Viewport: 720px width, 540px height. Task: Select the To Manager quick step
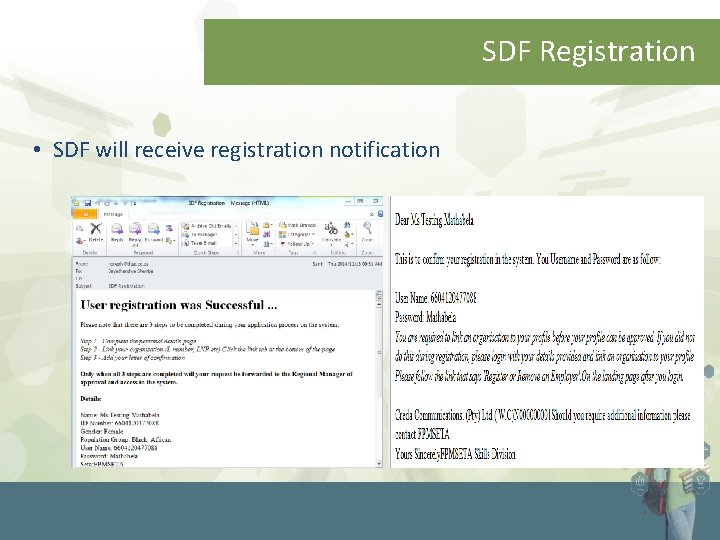click(200, 235)
